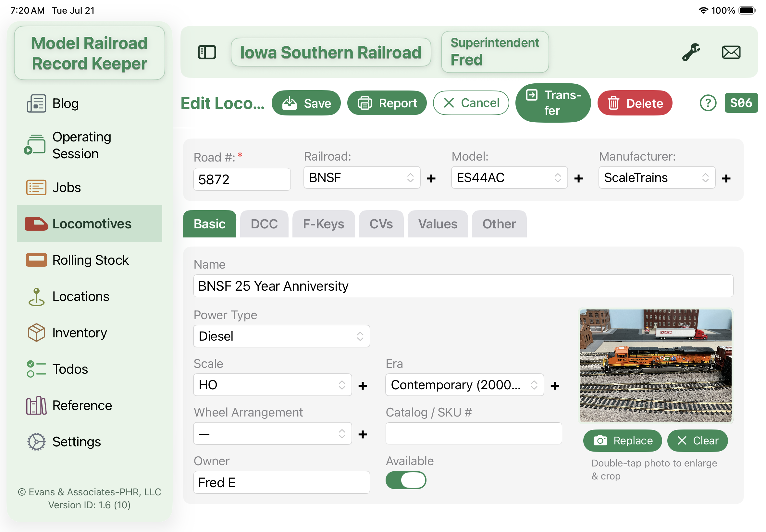This screenshot has height=532, width=766.
Task: Switch to the Other tab
Action: point(499,224)
